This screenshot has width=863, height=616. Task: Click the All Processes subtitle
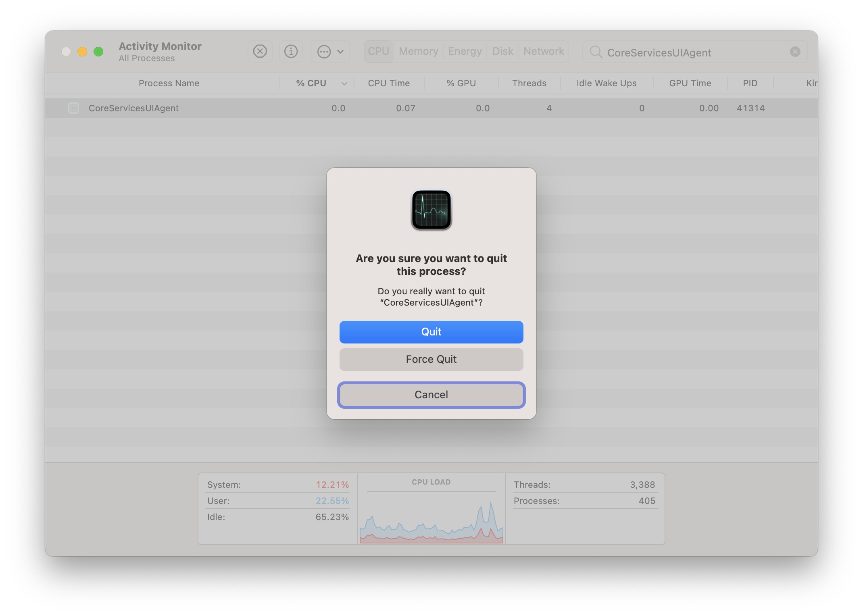pos(147,58)
